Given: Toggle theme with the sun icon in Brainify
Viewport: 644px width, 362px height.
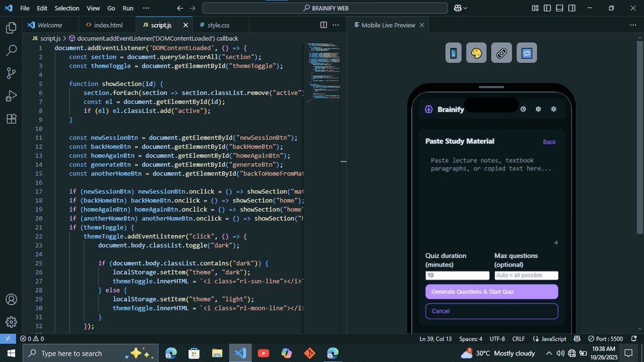Looking at the screenshot, I should [553, 109].
